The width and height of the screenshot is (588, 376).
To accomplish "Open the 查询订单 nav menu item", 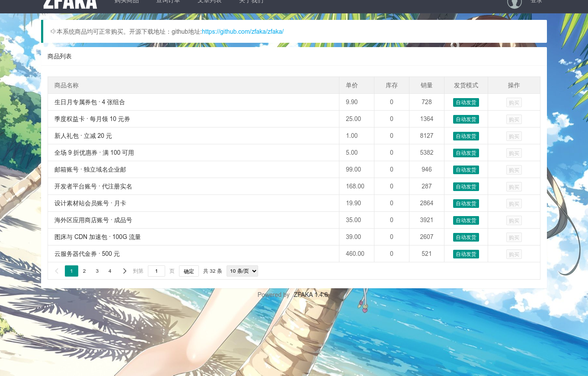I will (168, 2).
